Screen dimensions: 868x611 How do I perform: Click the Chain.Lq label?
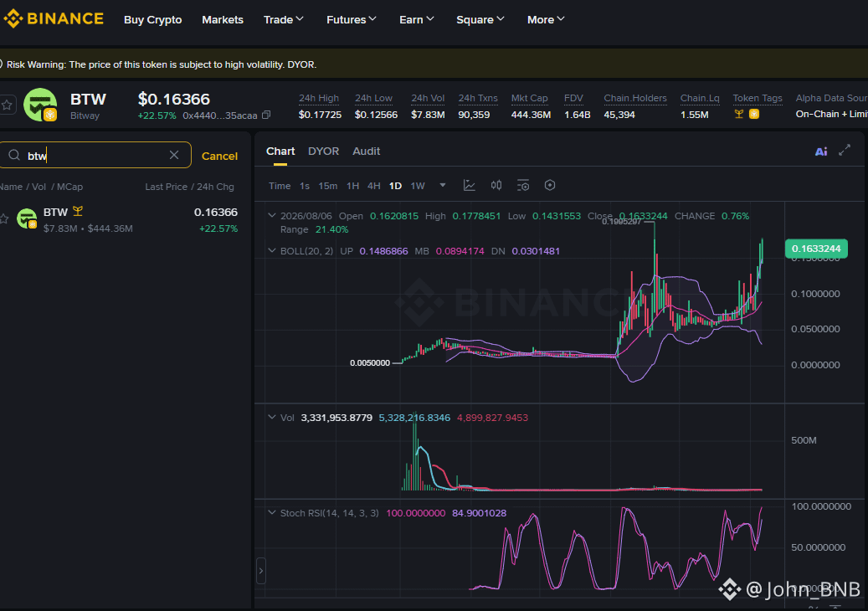pyautogui.click(x=700, y=98)
